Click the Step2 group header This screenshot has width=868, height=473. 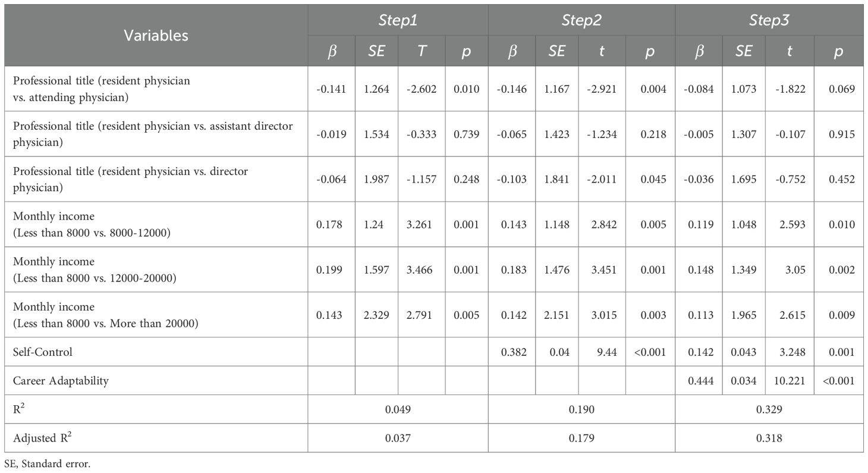click(581, 20)
